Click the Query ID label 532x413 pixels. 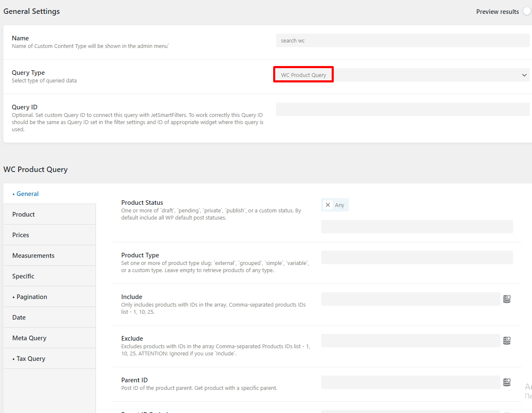[x=24, y=107]
